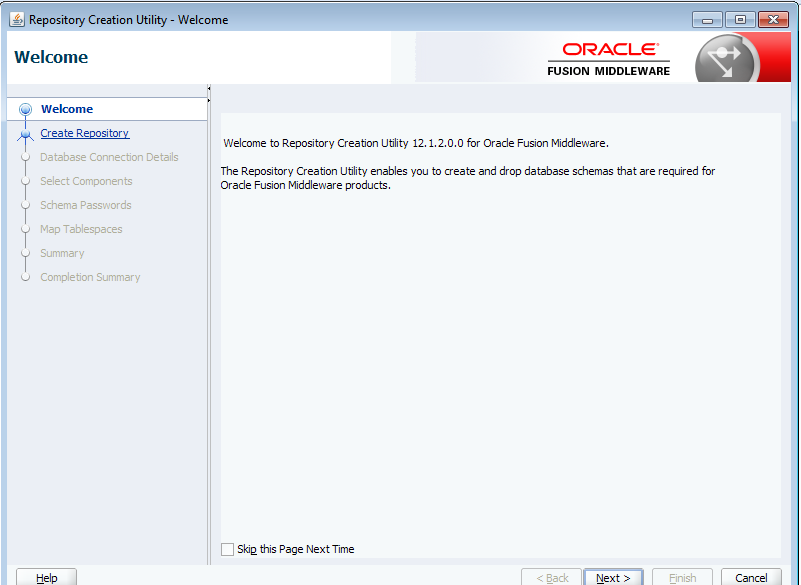This screenshot has width=801, height=585.
Task: Select the Completion Summary step
Action: coord(90,277)
